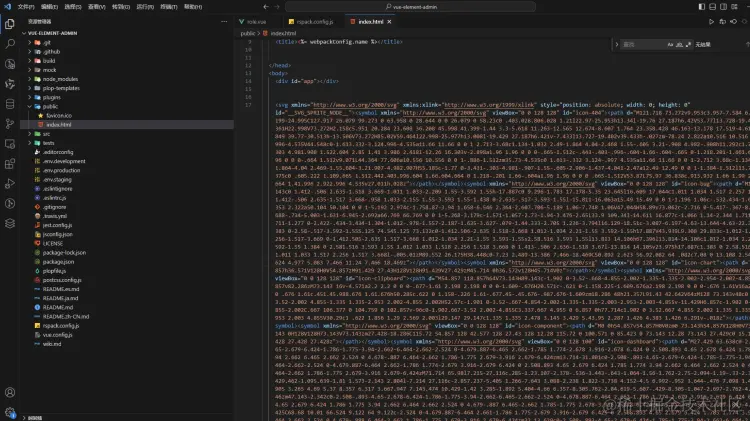Open the stacked layers icon in activity bar
The image size is (750, 421).
pyautogui.click(x=10, y=223)
